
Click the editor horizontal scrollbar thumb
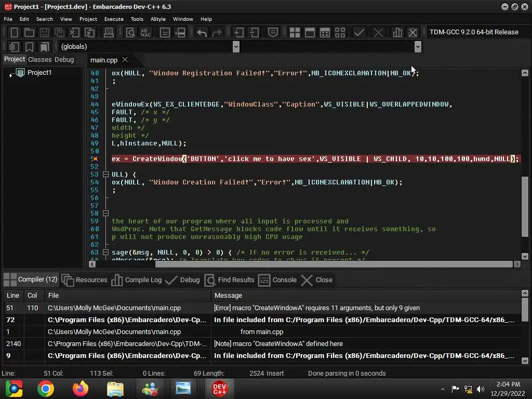pos(334,264)
